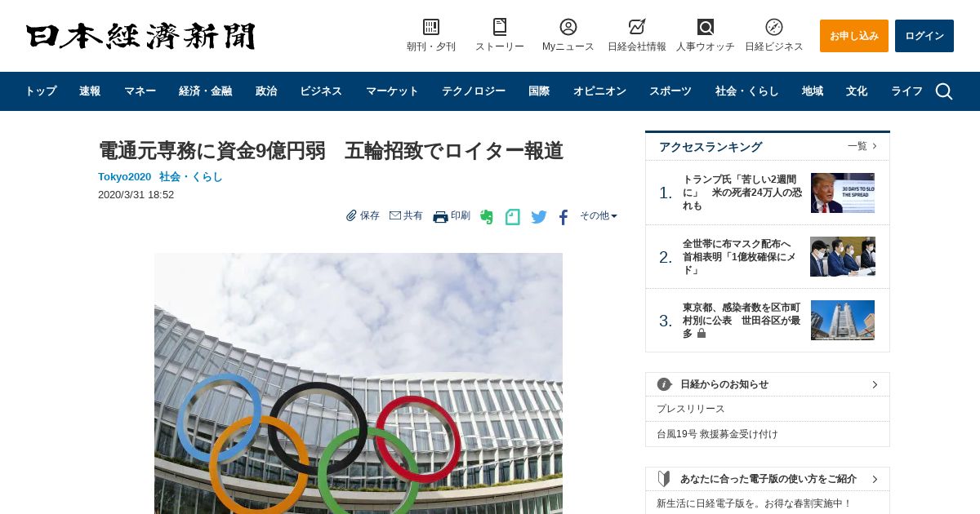Open the ストーリー icon
Image resolution: width=980 pixels, height=514 pixels.
(x=500, y=27)
